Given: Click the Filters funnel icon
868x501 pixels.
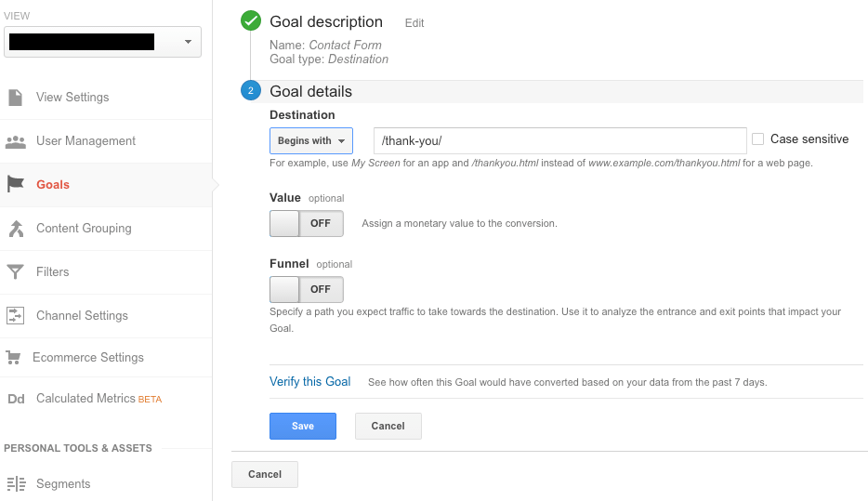Looking at the screenshot, I should point(16,271).
